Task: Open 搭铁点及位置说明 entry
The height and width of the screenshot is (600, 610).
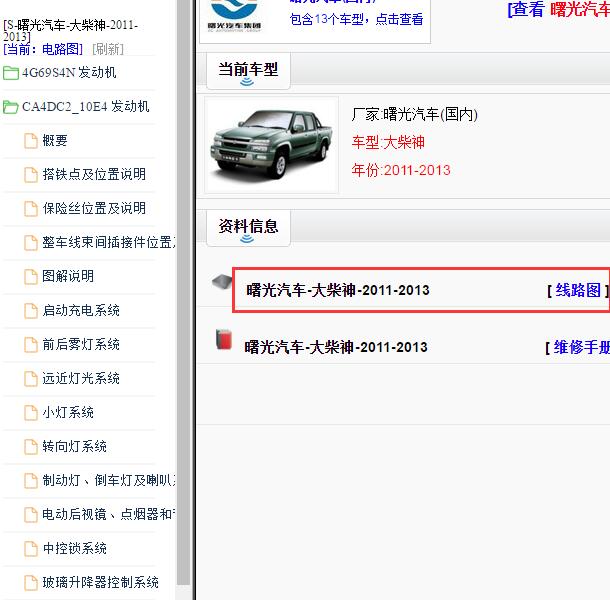Action: pyautogui.click(x=94, y=174)
